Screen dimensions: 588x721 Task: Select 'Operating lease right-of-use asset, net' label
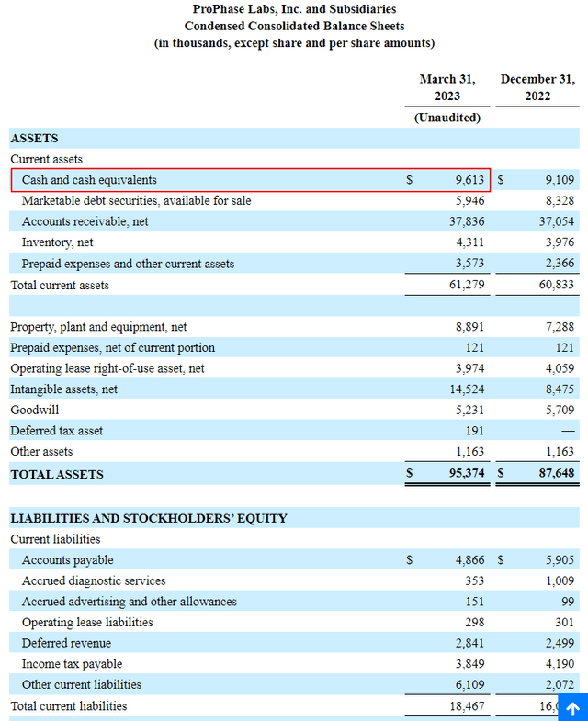[x=107, y=369]
